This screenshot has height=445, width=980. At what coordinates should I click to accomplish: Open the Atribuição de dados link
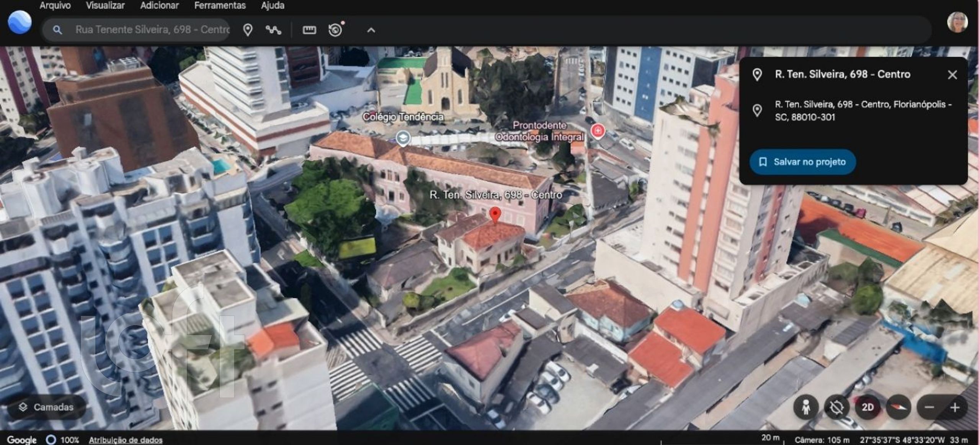point(126,440)
